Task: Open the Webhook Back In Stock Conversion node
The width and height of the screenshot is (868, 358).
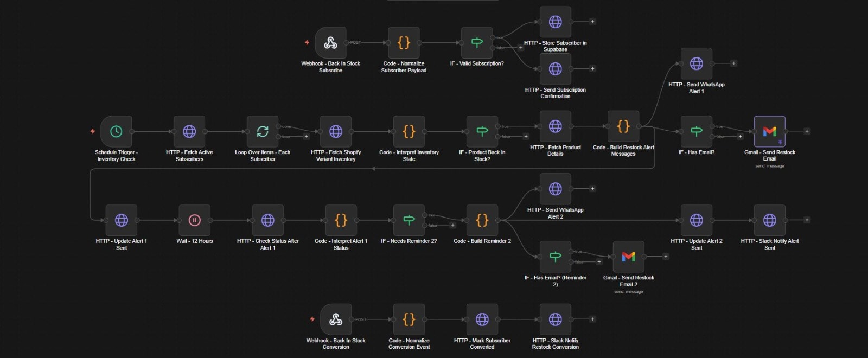Action: click(x=336, y=319)
